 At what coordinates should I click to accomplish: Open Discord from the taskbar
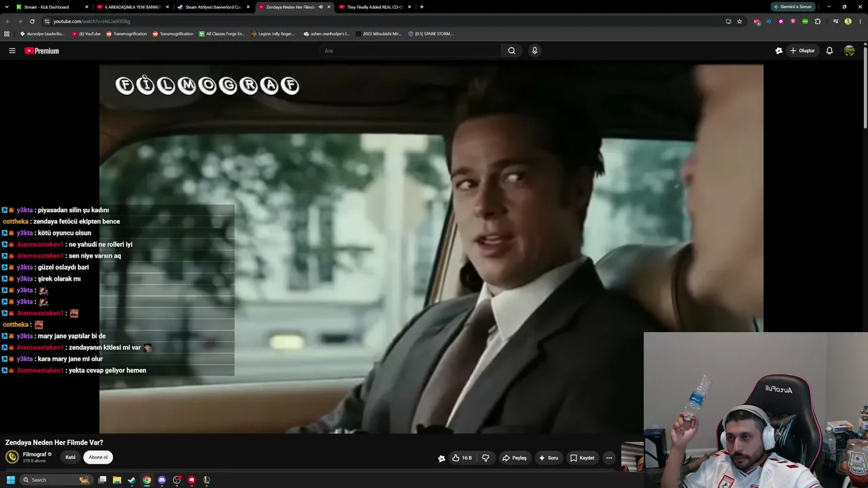tap(161, 480)
